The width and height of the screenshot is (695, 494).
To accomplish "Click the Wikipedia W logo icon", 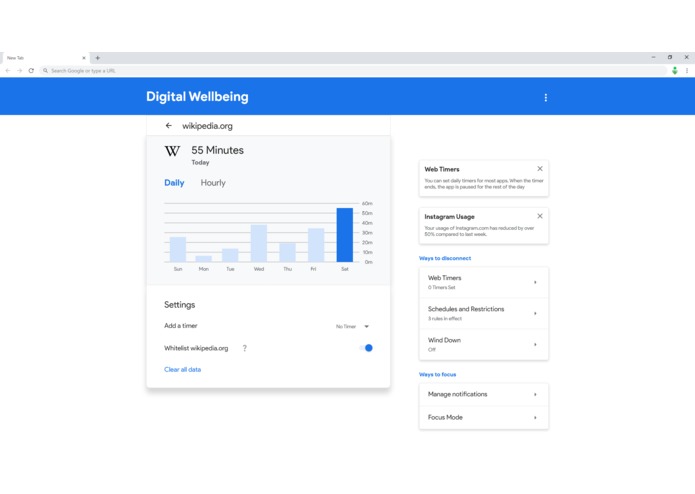I will 172,151.
